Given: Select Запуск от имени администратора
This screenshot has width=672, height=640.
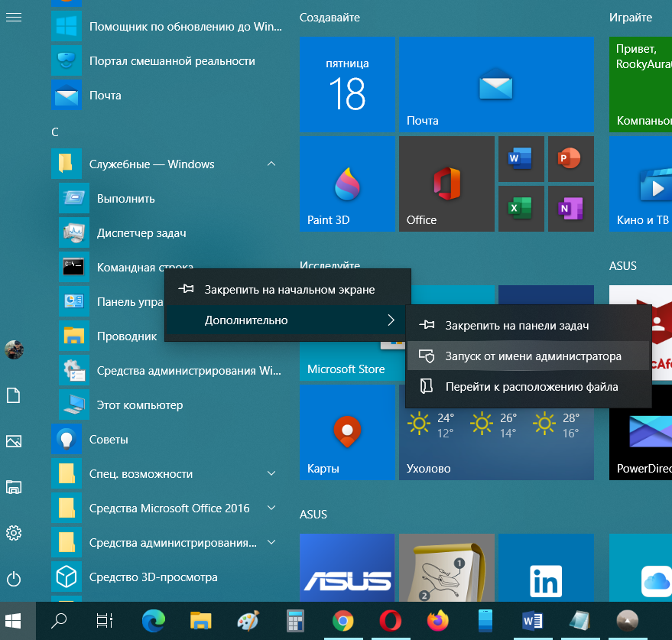Looking at the screenshot, I should 533,356.
